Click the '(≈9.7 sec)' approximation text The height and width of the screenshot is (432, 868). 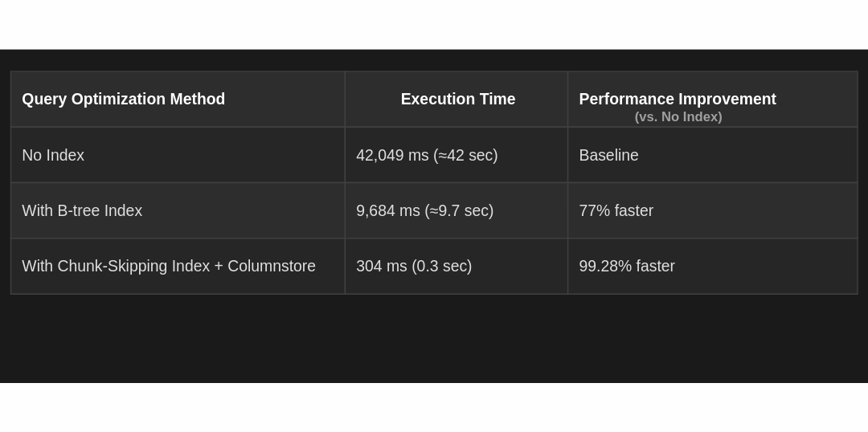tap(459, 210)
